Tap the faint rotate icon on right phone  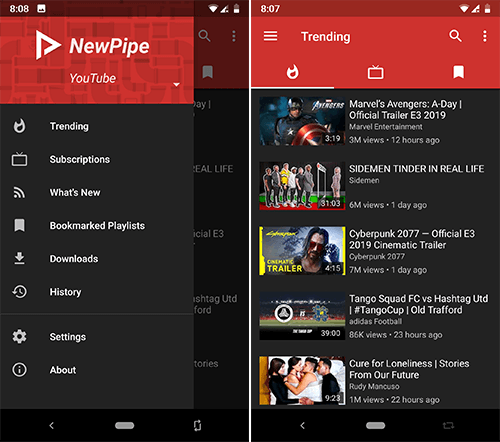pyautogui.click(x=448, y=425)
